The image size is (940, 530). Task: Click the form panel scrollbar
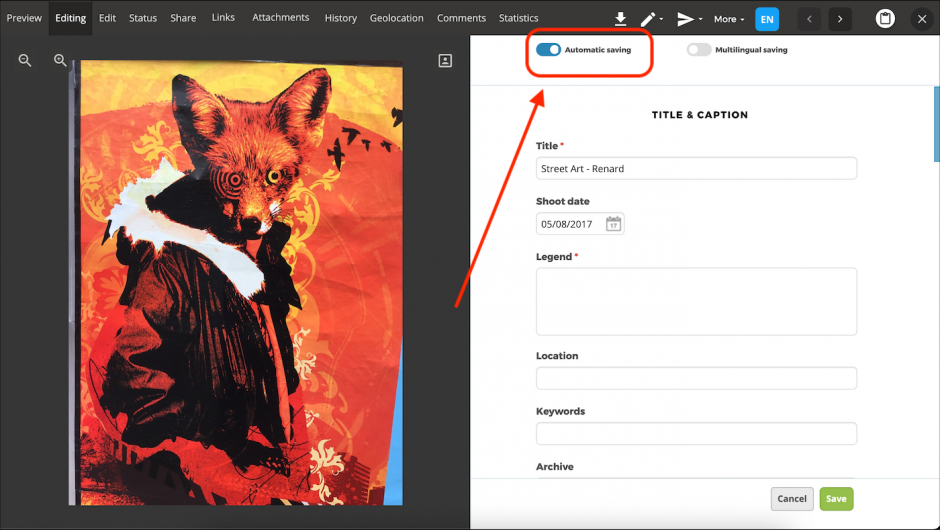click(x=936, y=124)
